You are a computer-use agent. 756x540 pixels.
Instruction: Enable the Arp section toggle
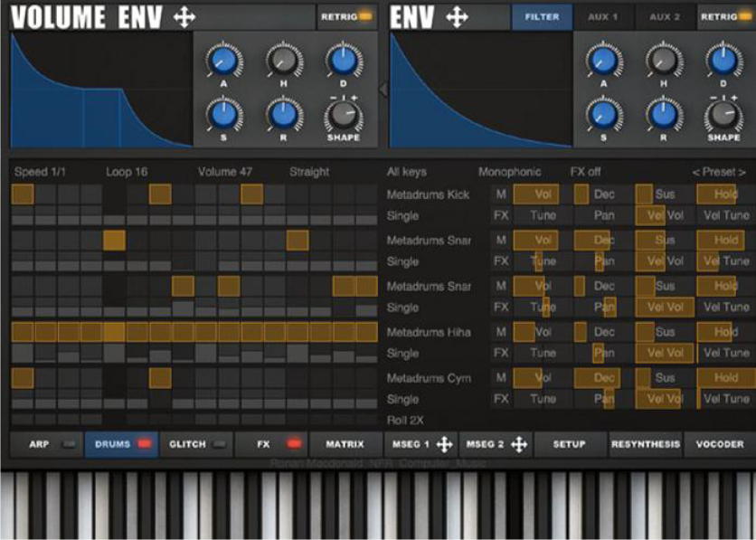[x=66, y=444]
